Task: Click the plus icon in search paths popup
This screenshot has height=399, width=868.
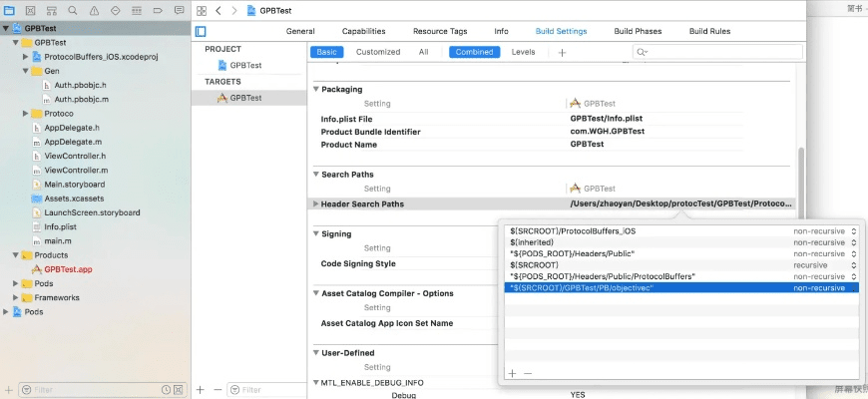Action: coord(512,372)
